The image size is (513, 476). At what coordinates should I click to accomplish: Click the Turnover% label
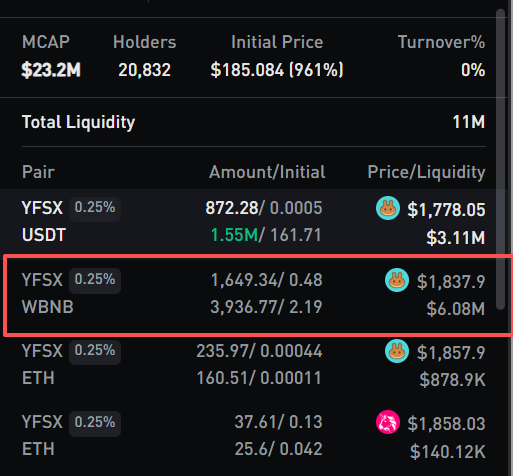tap(441, 42)
